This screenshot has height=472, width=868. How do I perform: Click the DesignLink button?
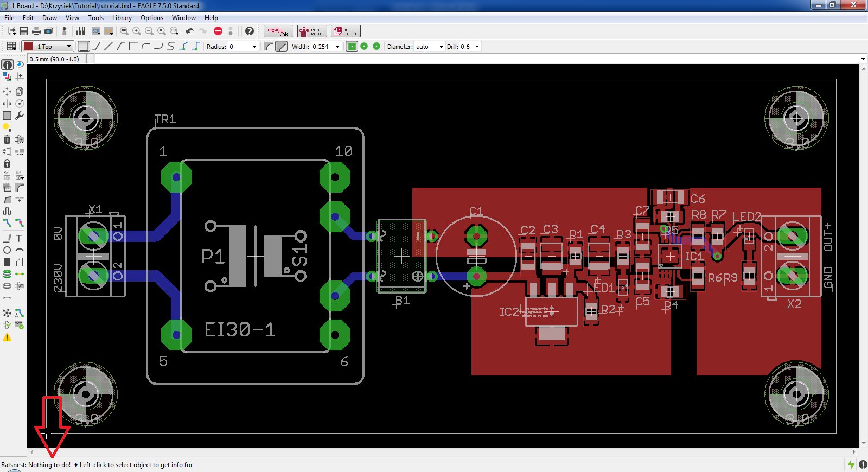click(x=278, y=31)
